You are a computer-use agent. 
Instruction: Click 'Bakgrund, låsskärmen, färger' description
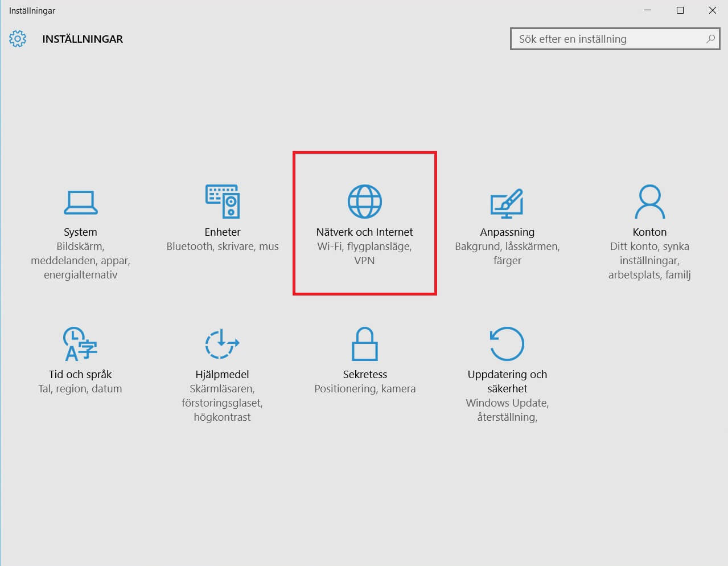coord(507,253)
